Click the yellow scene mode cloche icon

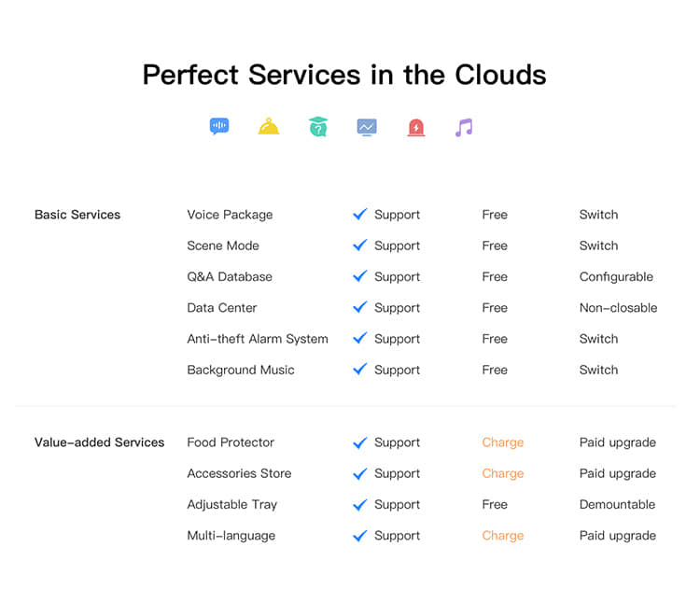(269, 126)
